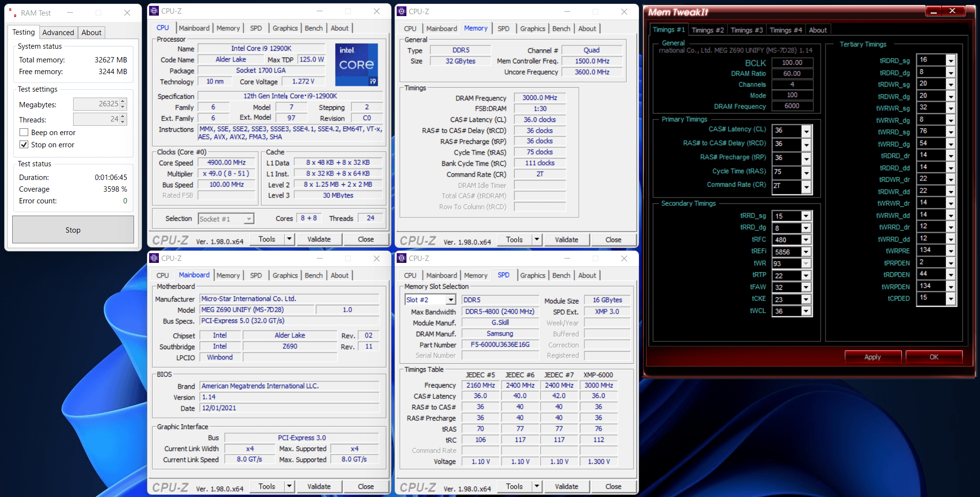Open the tREFI dropdown in Mem TweakIt
The height and width of the screenshot is (497, 980).
(x=806, y=252)
